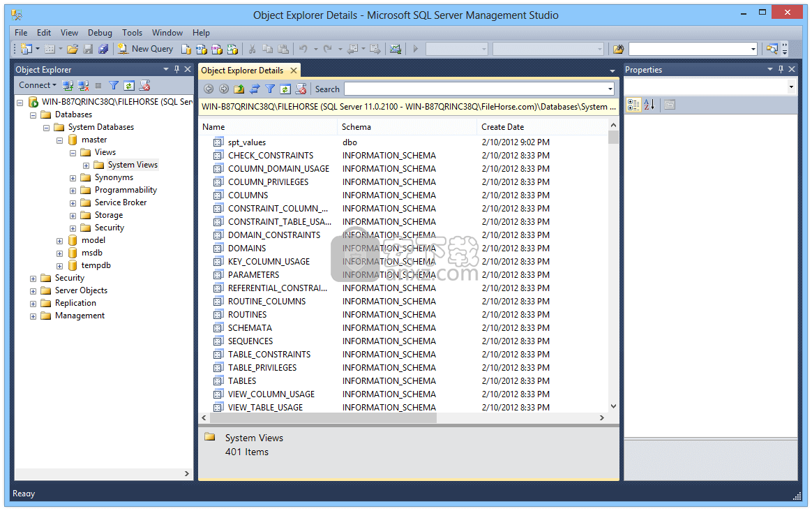Screen dimensions: 812x511
Task: Click the New Project toolbar icon
Action: [26, 49]
